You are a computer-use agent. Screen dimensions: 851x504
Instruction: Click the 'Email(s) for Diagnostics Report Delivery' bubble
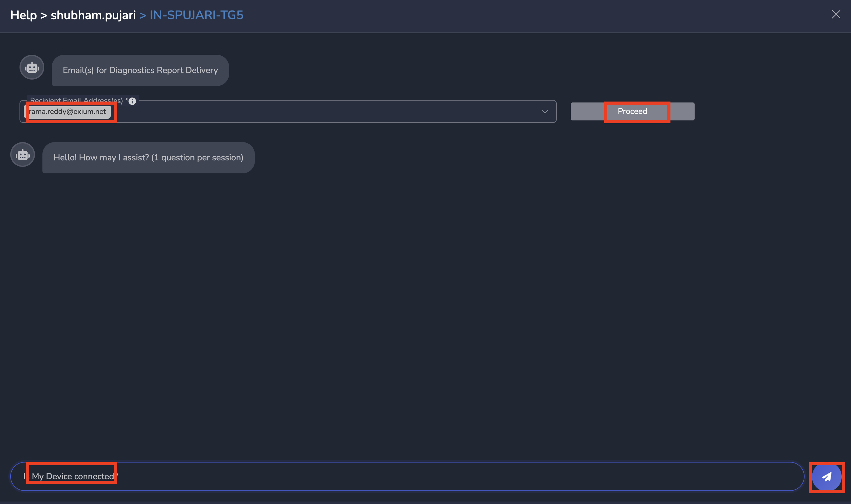point(140,70)
